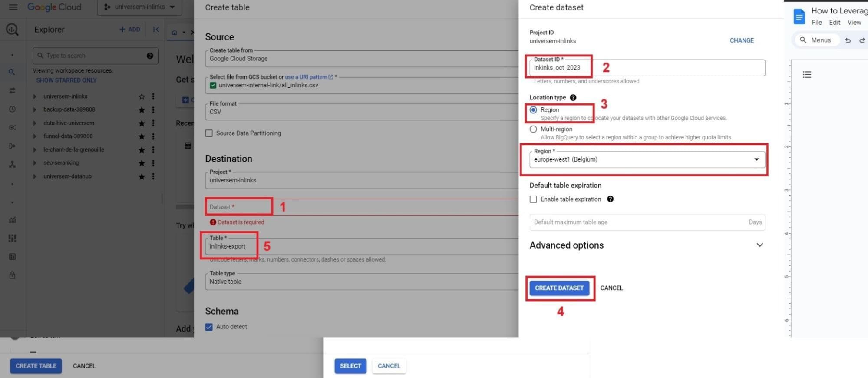Viewport: 868px width, 378px height.
Task: Open the Region dropdown europe-west1 (Belgium)
Action: point(647,159)
